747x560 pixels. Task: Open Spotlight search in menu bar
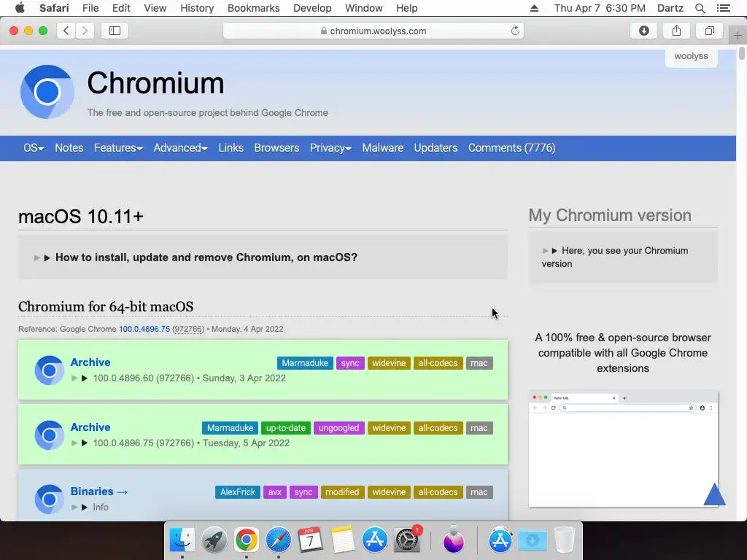tap(700, 8)
